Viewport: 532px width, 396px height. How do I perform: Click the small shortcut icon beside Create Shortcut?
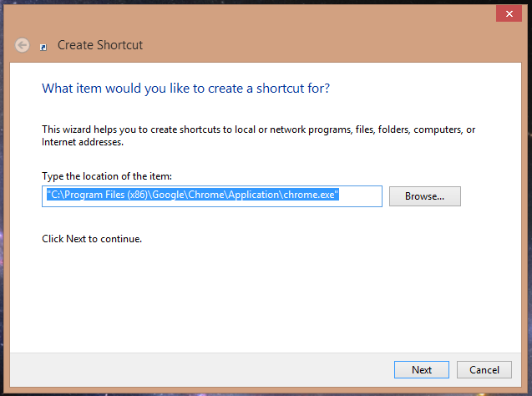[x=43, y=47]
